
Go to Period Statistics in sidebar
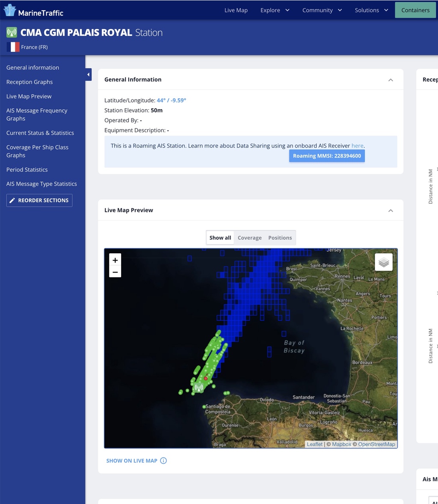[x=27, y=170]
